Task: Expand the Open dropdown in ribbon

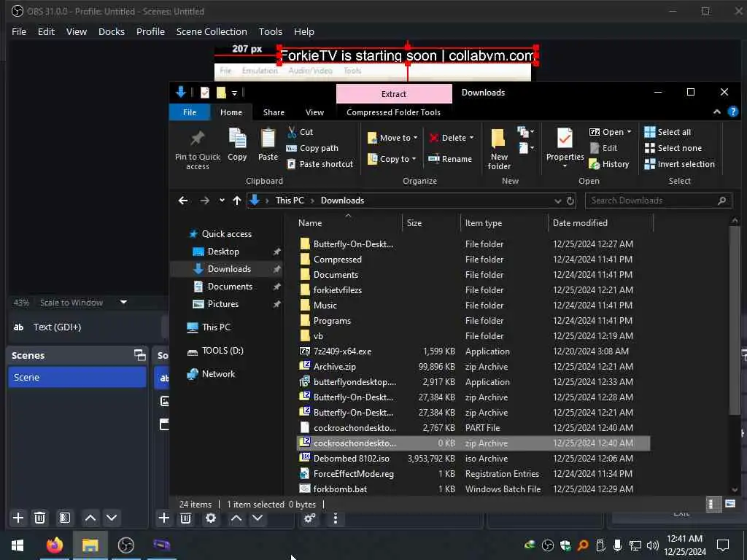Action: [x=629, y=132]
